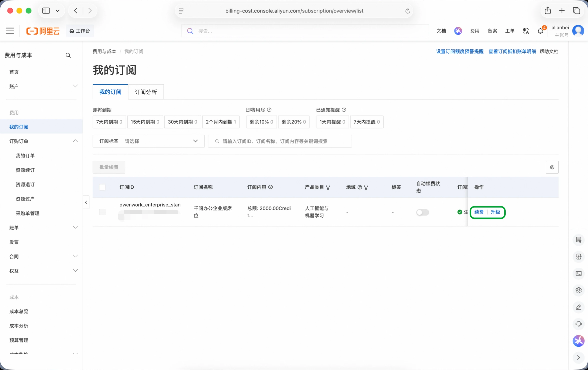588x370 pixels.
Task: Open 资源续订 in sidebar
Action: click(x=25, y=170)
